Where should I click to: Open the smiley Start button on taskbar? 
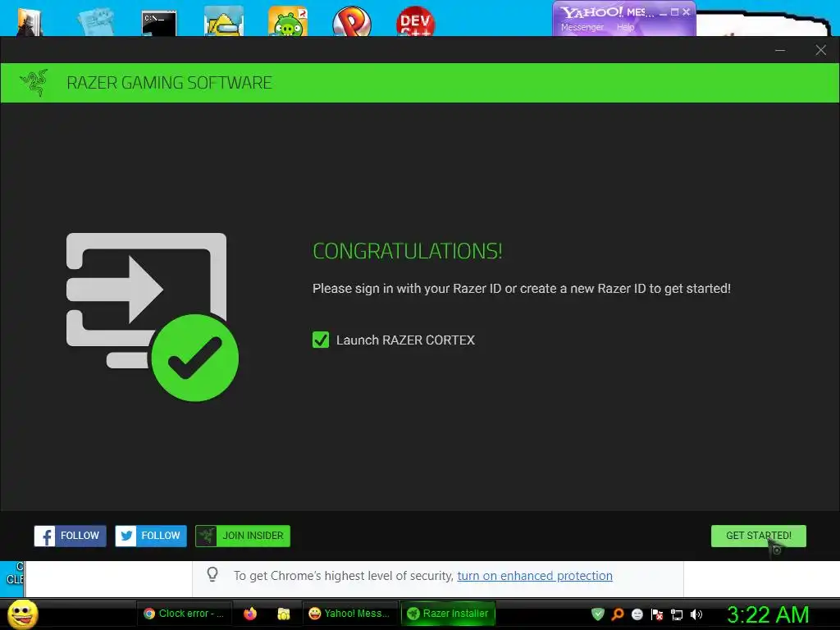point(22,614)
